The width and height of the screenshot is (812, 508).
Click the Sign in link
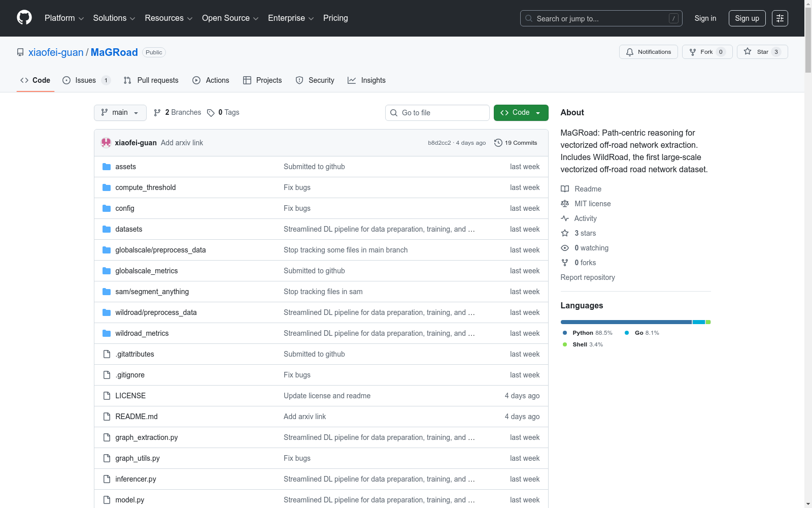pyautogui.click(x=705, y=18)
